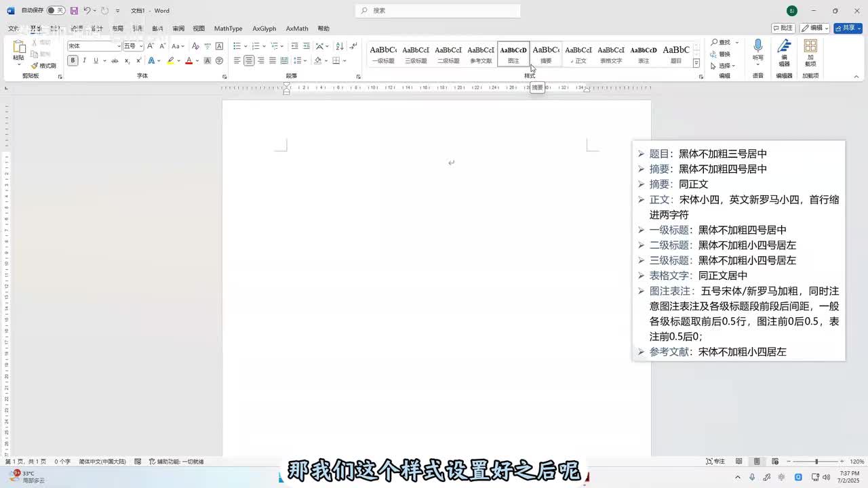
Task: Click the Align Left icon
Action: coord(237,60)
